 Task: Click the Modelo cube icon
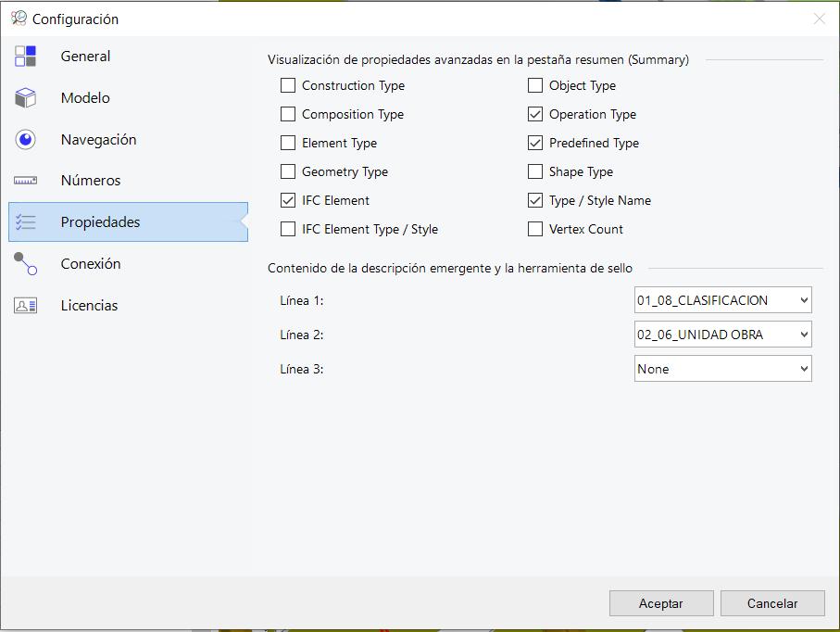(x=25, y=98)
